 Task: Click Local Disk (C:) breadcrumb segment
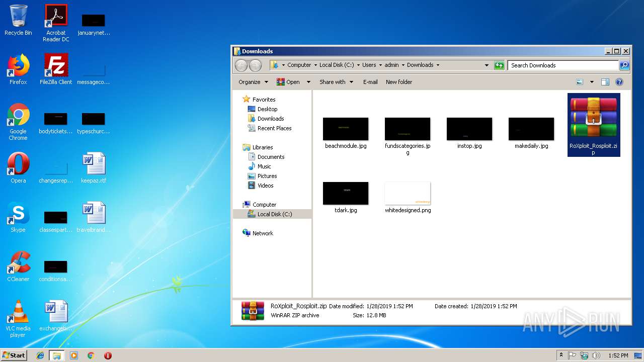click(337, 65)
